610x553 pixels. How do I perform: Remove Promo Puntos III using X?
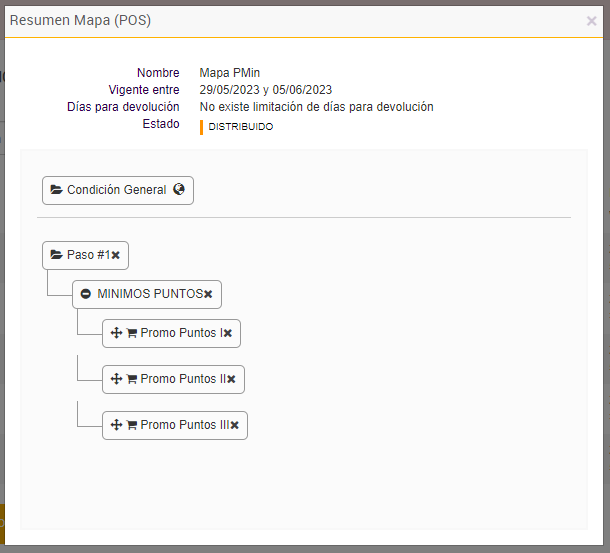(x=234, y=425)
